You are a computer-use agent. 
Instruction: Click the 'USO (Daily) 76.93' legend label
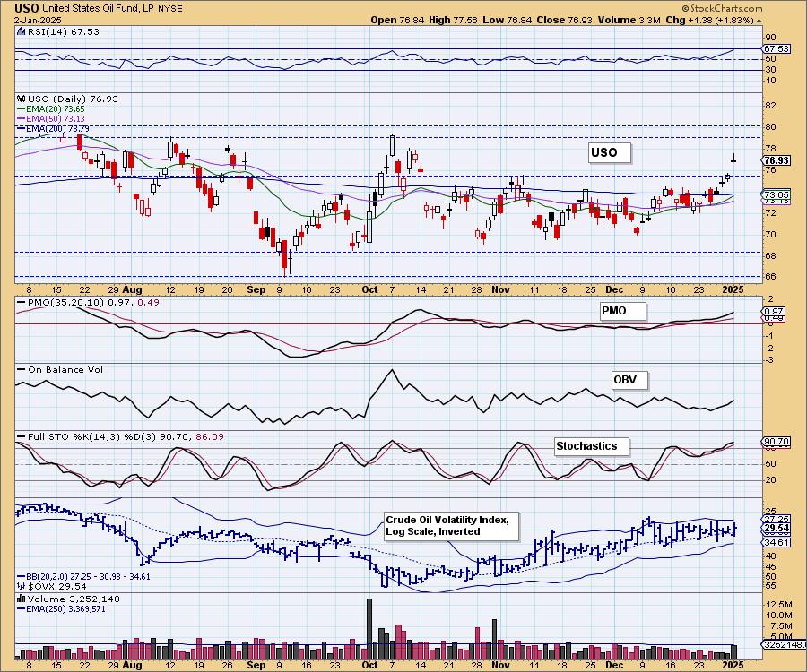point(73,99)
